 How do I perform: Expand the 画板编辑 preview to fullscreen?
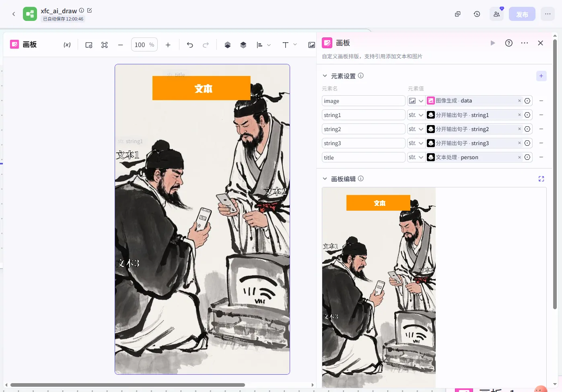(541, 179)
